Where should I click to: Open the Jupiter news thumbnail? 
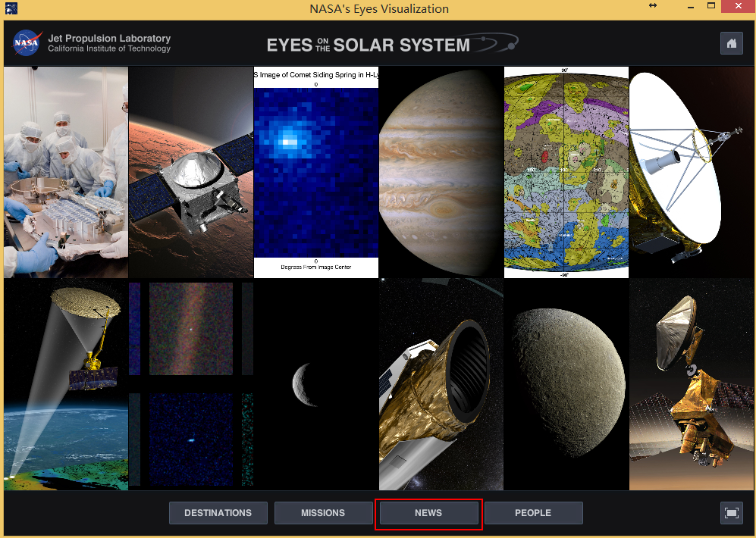pyautogui.click(x=441, y=172)
